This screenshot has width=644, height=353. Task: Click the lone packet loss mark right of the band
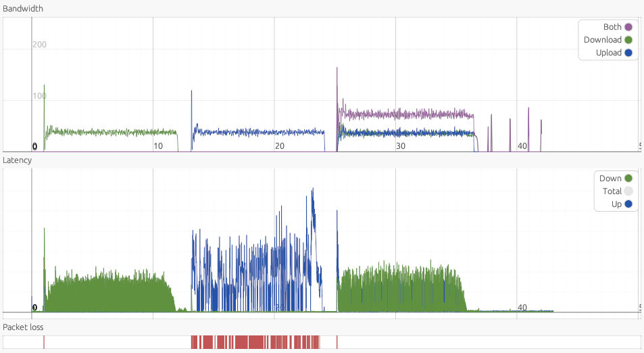click(x=337, y=342)
